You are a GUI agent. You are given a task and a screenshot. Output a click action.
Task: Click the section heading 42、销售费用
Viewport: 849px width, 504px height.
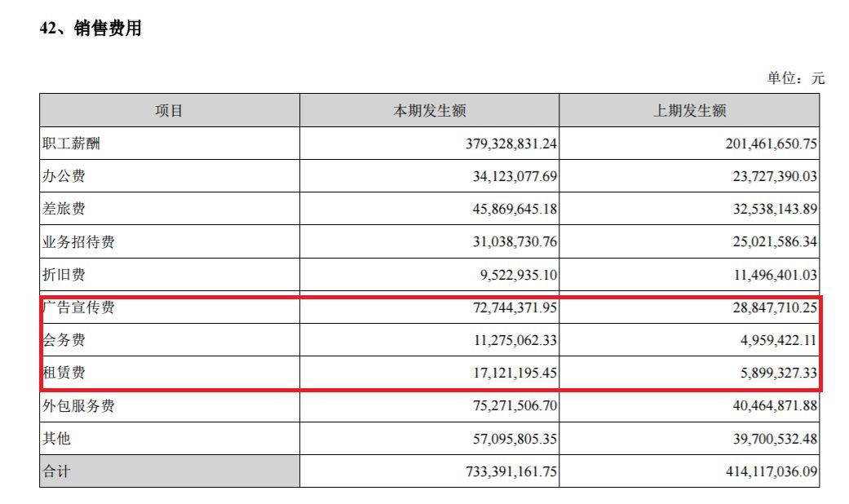[x=91, y=29]
